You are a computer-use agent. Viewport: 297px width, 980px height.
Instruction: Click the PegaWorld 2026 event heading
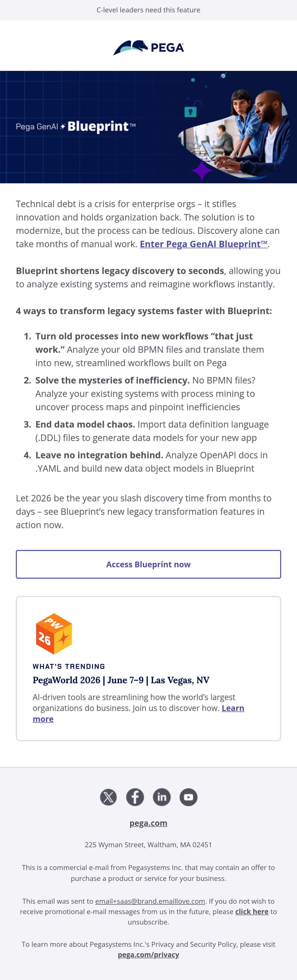pos(121,680)
